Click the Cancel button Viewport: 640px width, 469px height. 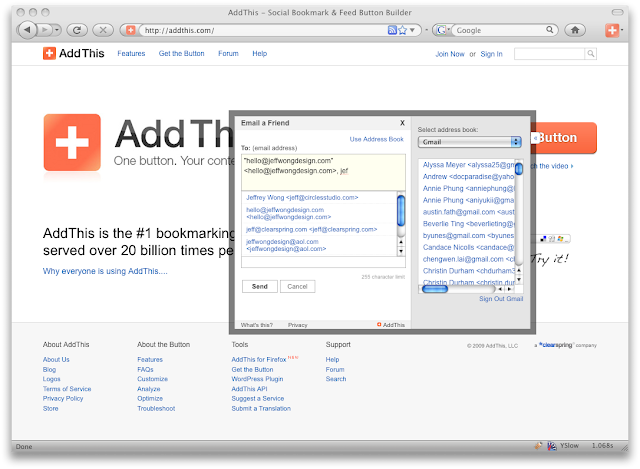click(x=297, y=287)
